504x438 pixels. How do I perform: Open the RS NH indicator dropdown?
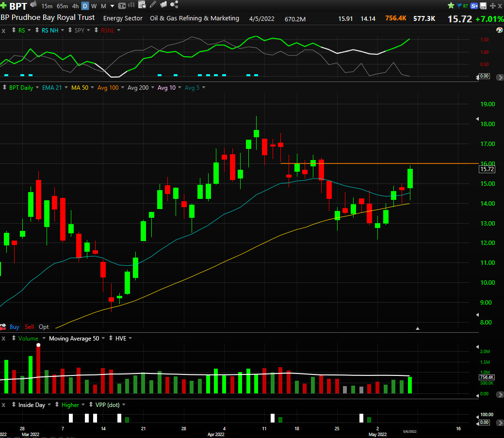click(63, 30)
